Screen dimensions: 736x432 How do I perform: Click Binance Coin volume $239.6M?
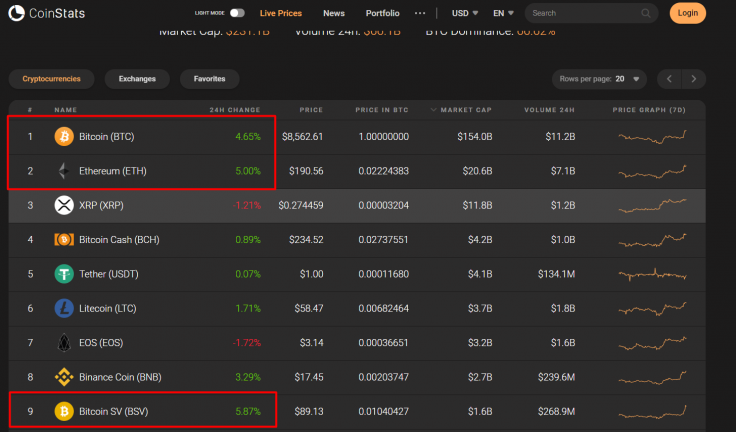tap(556, 377)
